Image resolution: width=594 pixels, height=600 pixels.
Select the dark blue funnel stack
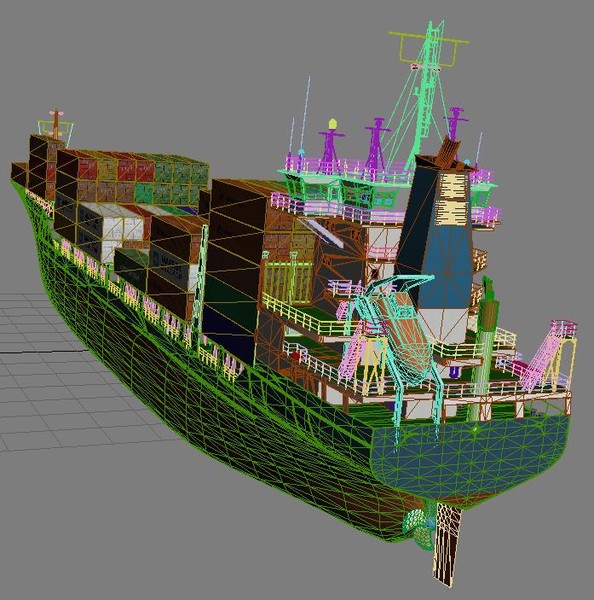click(440, 233)
